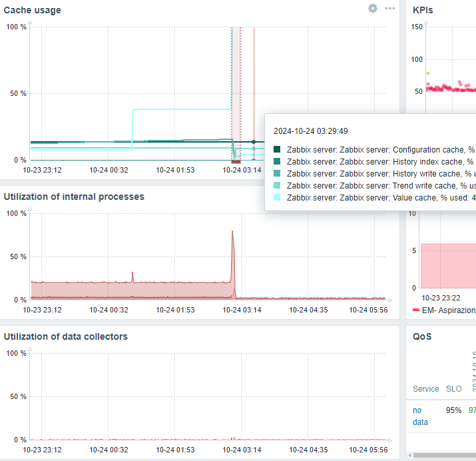This screenshot has height=461, width=476.
Task: Click the 10-23 23:22 label in right panel graph
Action: click(x=441, y=298)
